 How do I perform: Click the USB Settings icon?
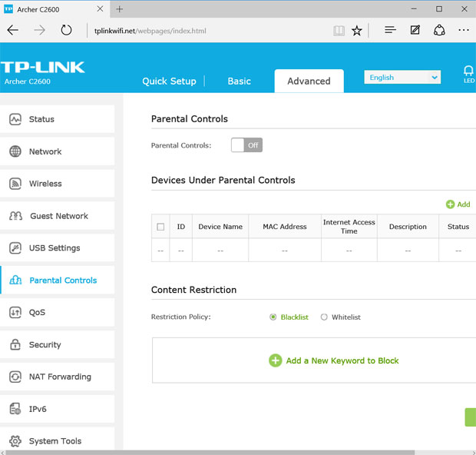15,248
